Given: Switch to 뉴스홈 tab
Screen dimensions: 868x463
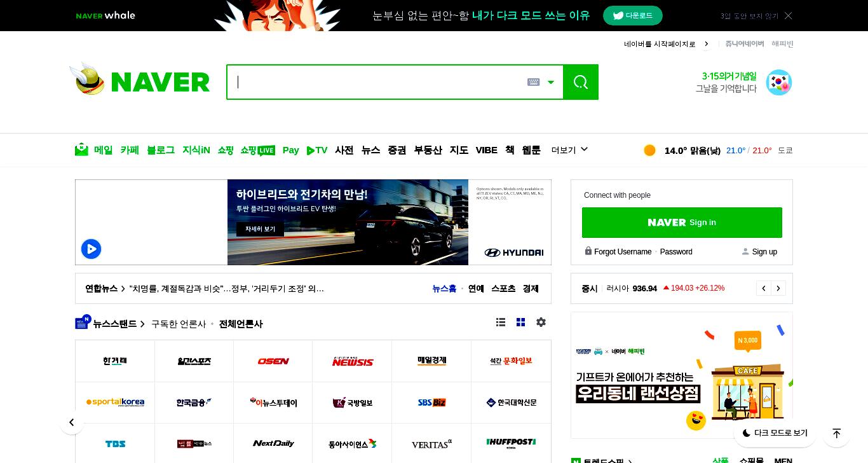Looking at the screenshot, I should coord(444,289).
